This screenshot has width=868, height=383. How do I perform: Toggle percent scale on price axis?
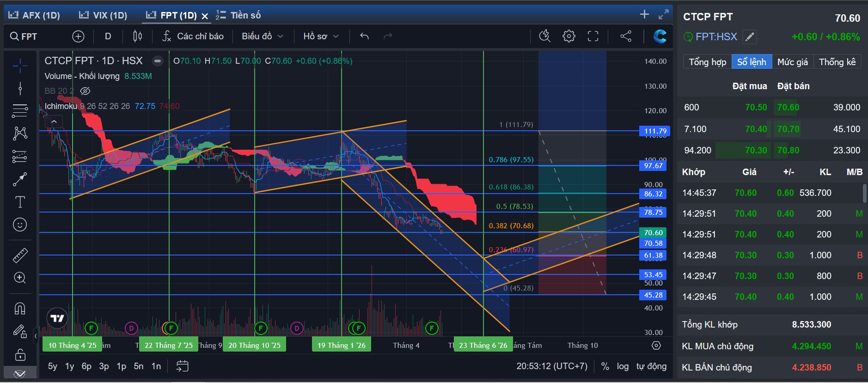(x=605, y=366)
